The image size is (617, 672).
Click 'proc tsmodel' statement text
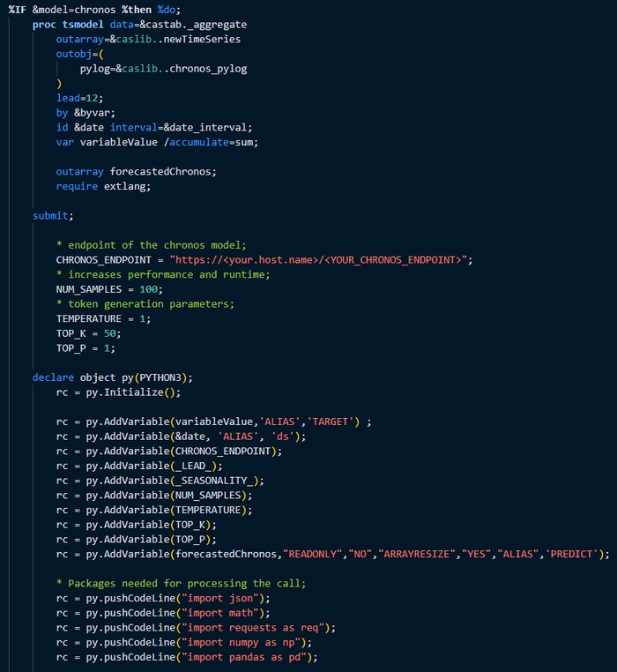click(x=68, y=25)
